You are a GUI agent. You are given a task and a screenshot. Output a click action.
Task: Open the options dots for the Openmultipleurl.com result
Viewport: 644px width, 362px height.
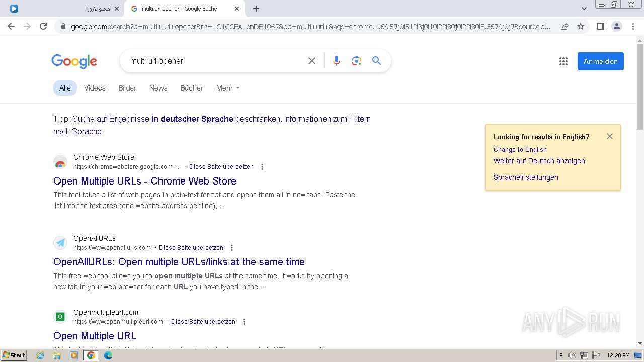tap(244, 322)
